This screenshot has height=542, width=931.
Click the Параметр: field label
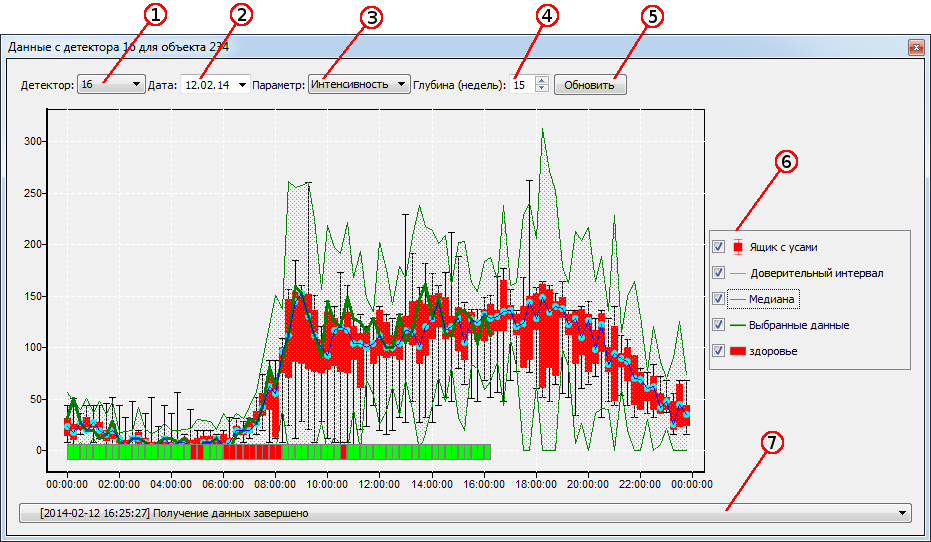click(278, 85)
